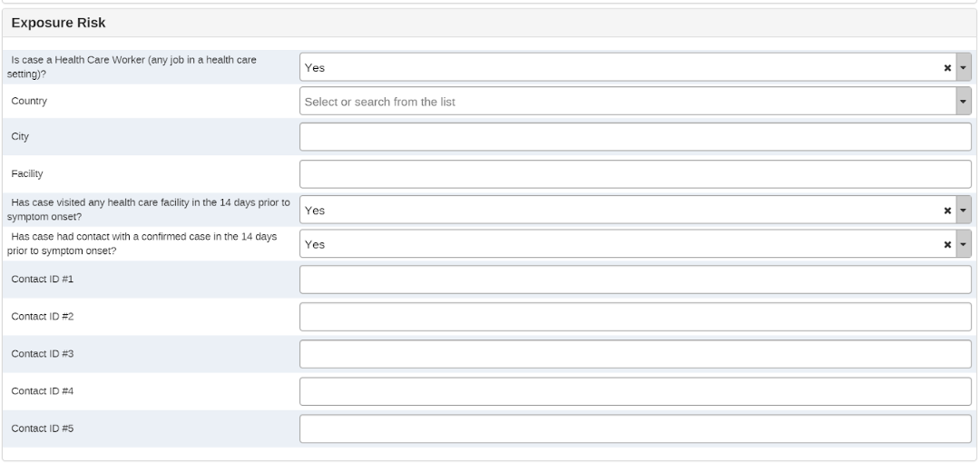Clear the visited health care facility answer
Viewport: 980px width, 463px height.
point(946,211)
